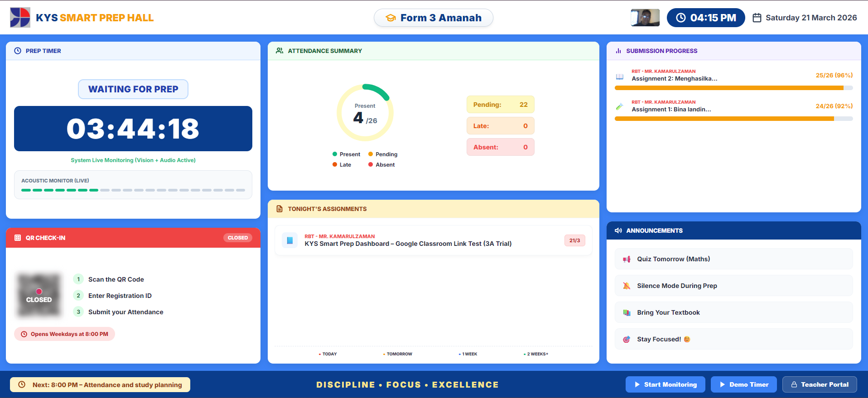
Task: Click the Saturday 21 March 2026 date
Action: (x=811, y=18)
